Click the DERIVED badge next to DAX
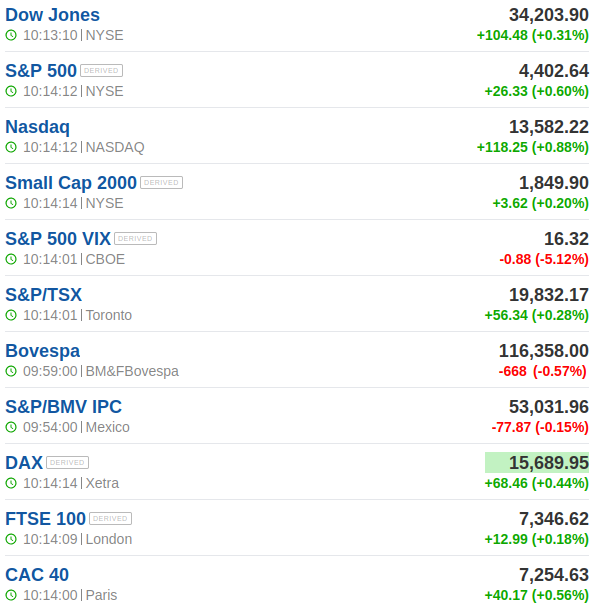The image size is (601, 609). point(67,463)
